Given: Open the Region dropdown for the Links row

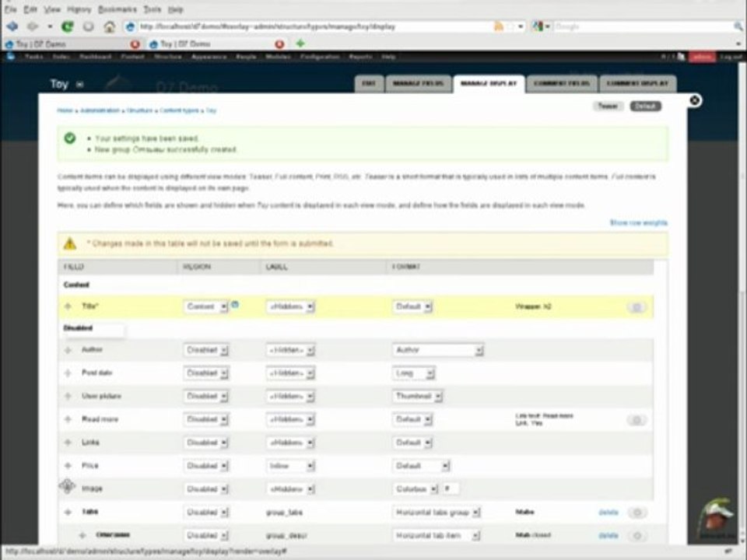Looking at the screenshot, I should (205, 443).
